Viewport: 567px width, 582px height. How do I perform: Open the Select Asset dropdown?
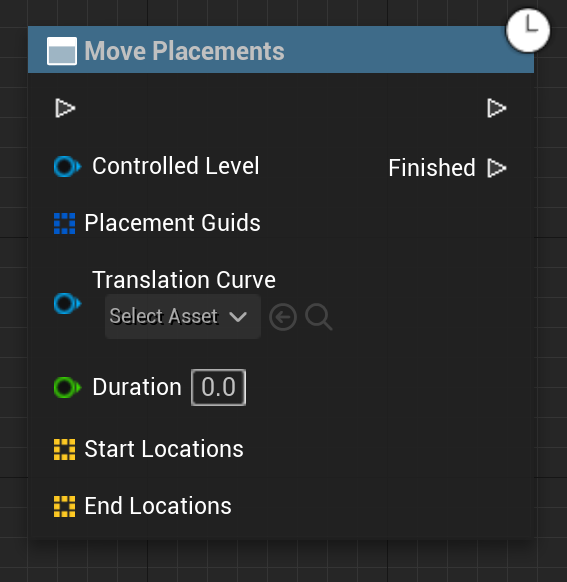coord(183,317)
